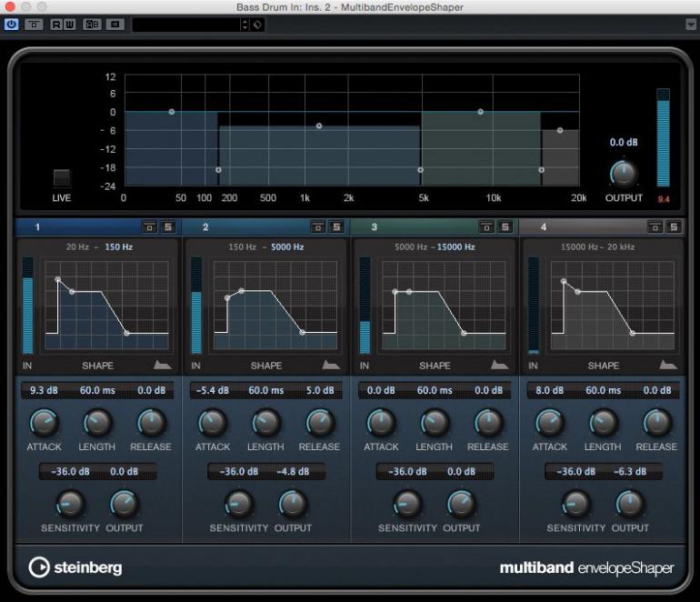Click band 4 level handle in frequency display

560,130
